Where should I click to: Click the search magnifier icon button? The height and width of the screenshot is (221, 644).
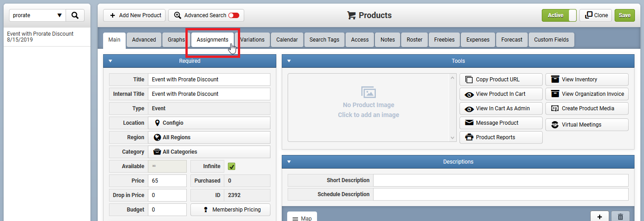pos(75,15)
